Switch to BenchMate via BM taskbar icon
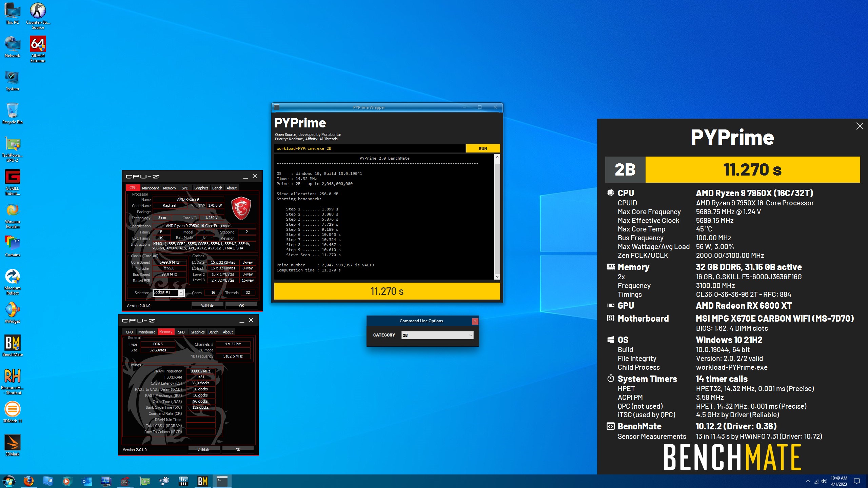 (203, 481)
